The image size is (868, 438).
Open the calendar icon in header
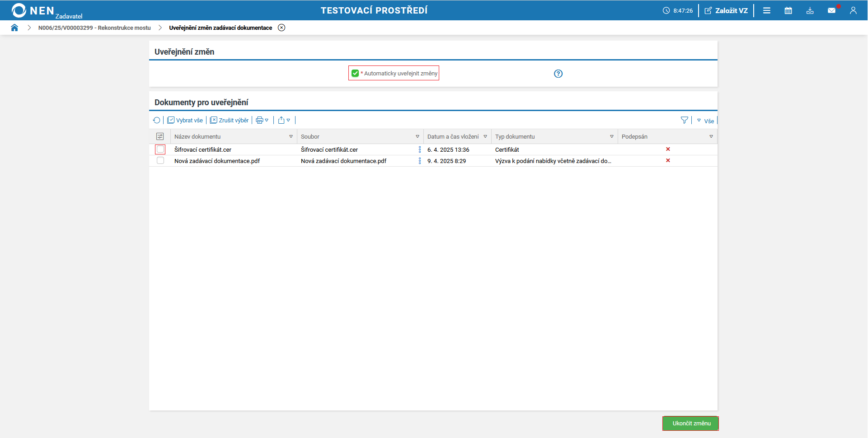point(788,10)
